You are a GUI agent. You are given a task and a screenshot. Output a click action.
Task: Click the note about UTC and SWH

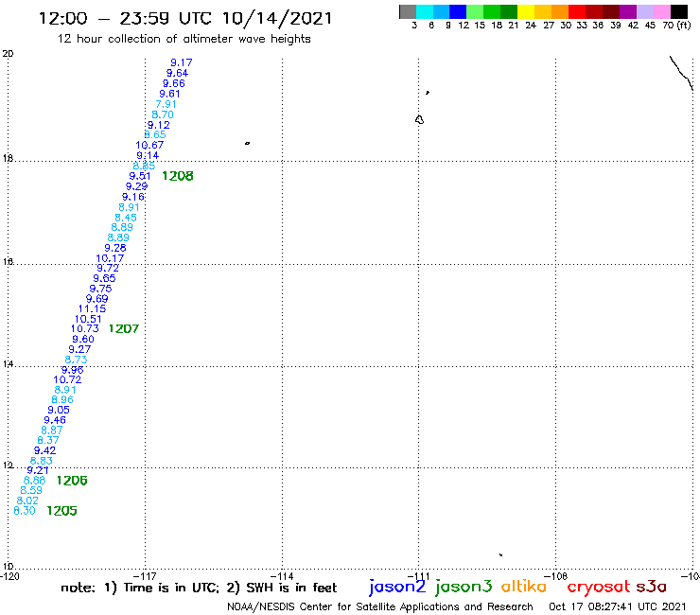pyautogui.click(x=199, y=588)
